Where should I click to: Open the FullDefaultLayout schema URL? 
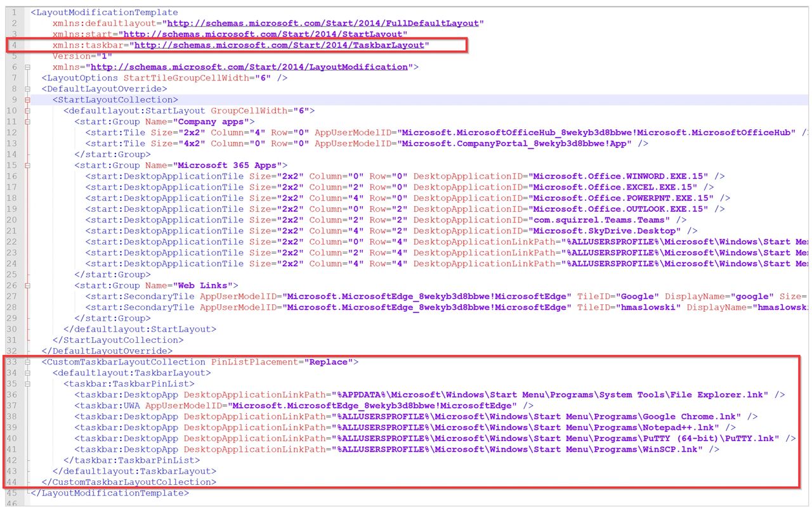323,23
